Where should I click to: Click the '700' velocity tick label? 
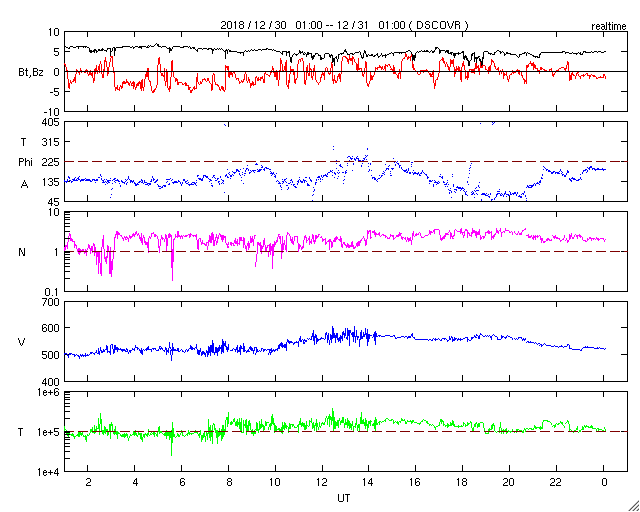click(52, 303)
